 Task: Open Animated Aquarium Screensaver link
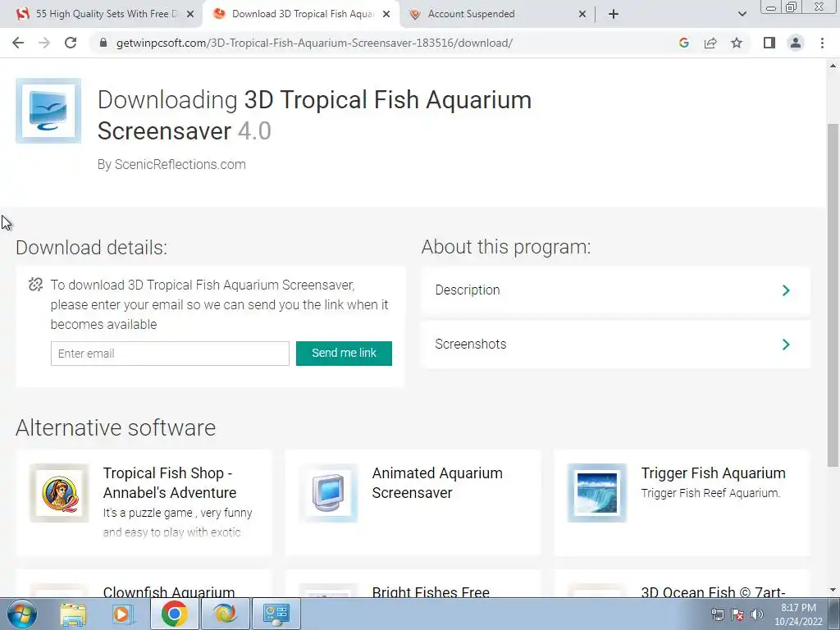(437, 482)
